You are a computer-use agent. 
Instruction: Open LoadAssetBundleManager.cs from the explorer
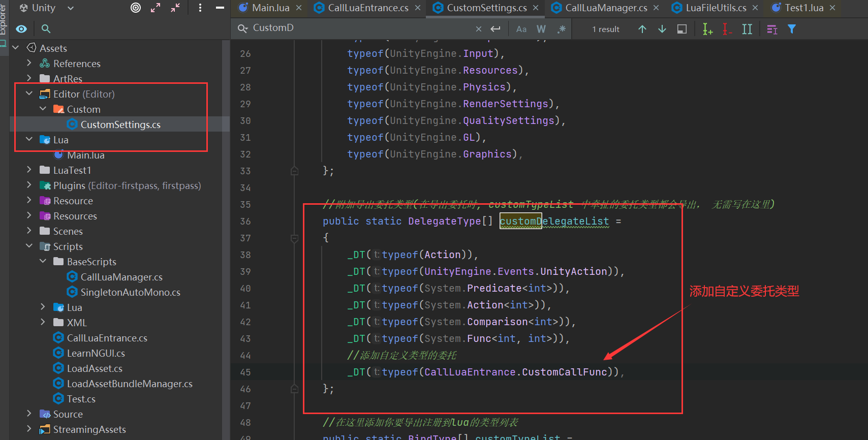pyautogui.click(x=129, y=384)
